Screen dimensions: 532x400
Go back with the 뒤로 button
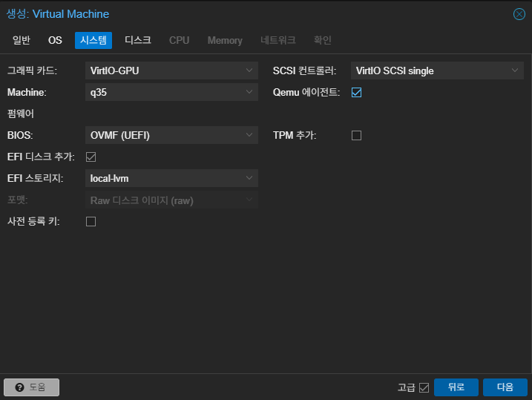tap(456, 387)
